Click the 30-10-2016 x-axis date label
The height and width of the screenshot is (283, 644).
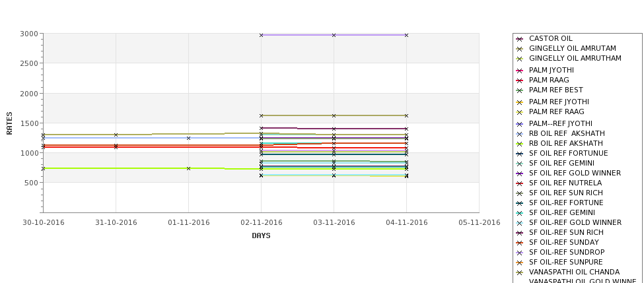coord(44,223)
